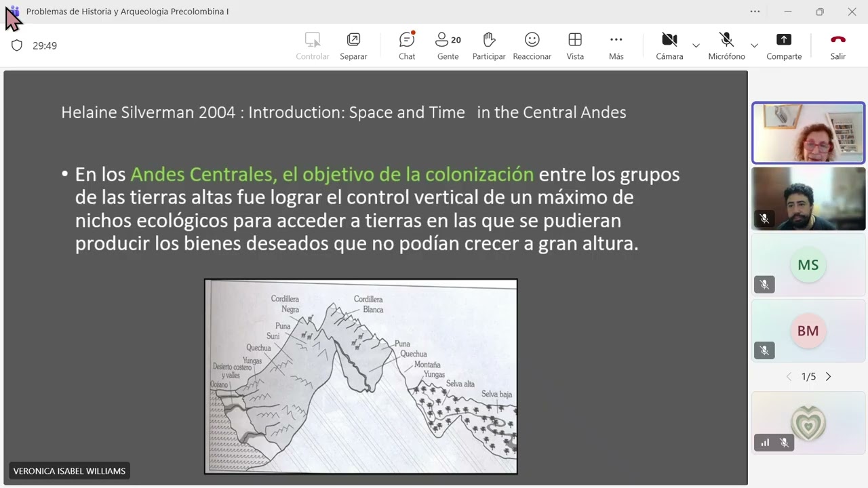Select the presenter's video thumbnail
This screenshot has height=488, width=868.
[808, 133]
